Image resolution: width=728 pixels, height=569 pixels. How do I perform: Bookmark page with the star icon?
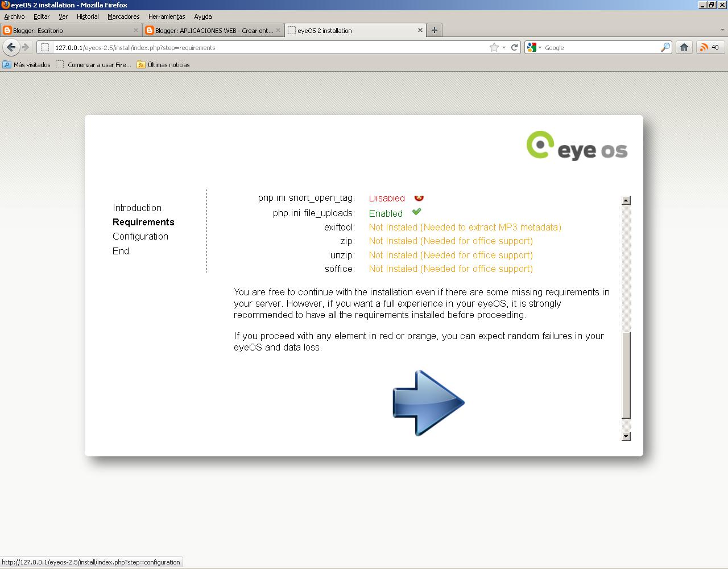click(x=494, y=47)
